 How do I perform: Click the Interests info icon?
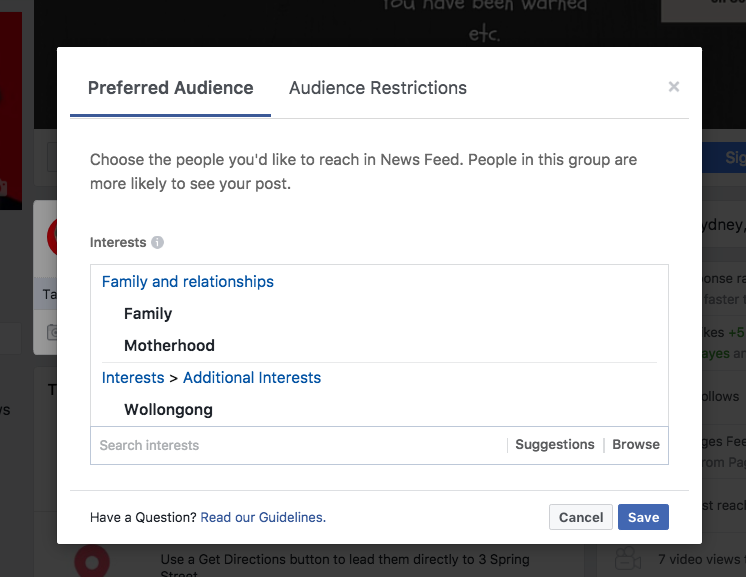(157, 243)
